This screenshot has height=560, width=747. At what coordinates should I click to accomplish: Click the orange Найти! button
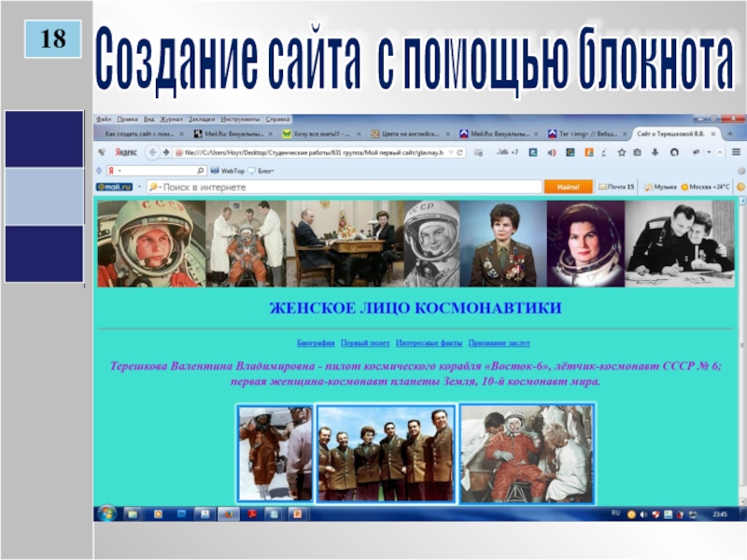pos(568,188)
